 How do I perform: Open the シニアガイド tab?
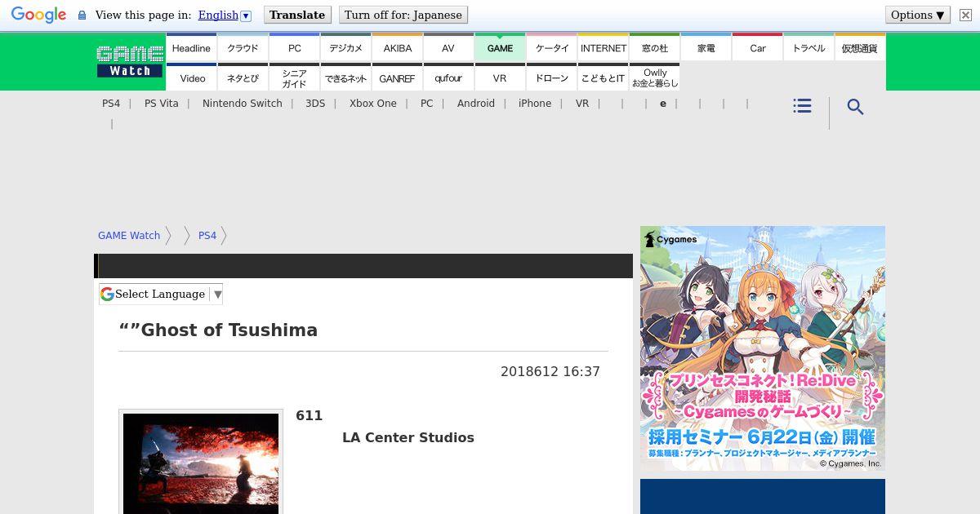click(294, 78)
